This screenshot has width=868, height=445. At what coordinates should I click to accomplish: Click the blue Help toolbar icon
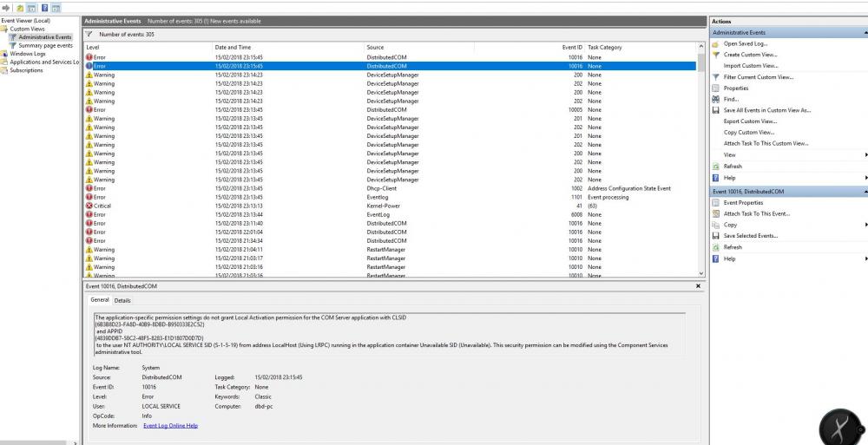coord(45,9)
